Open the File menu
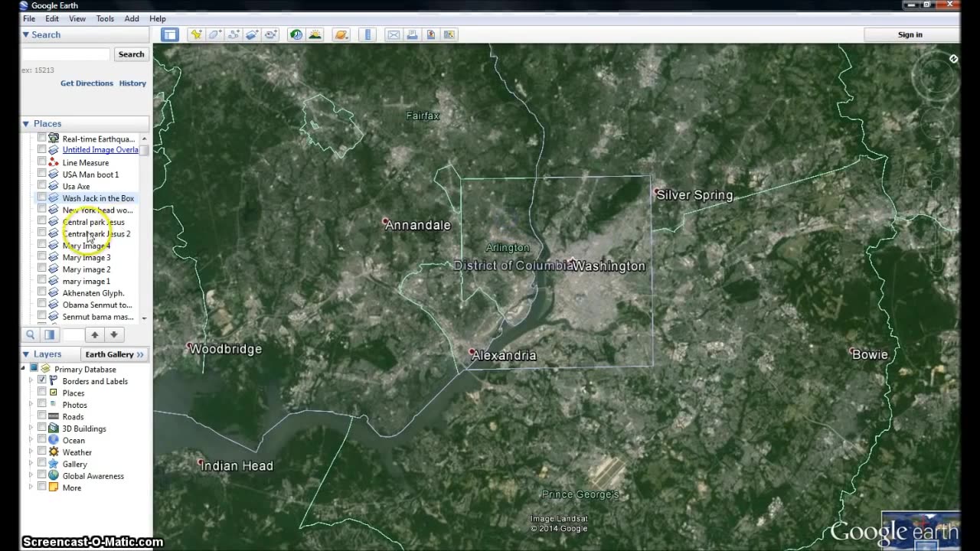 [28, 18]
